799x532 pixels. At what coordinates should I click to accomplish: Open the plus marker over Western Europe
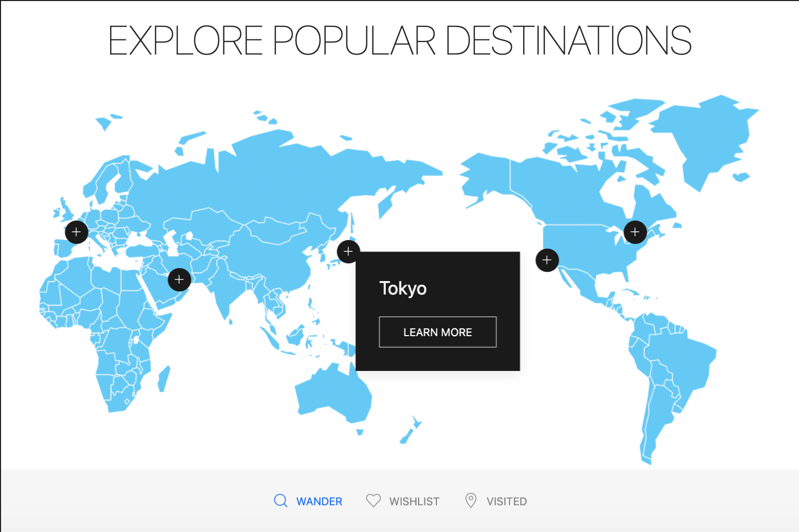[76, 232]
